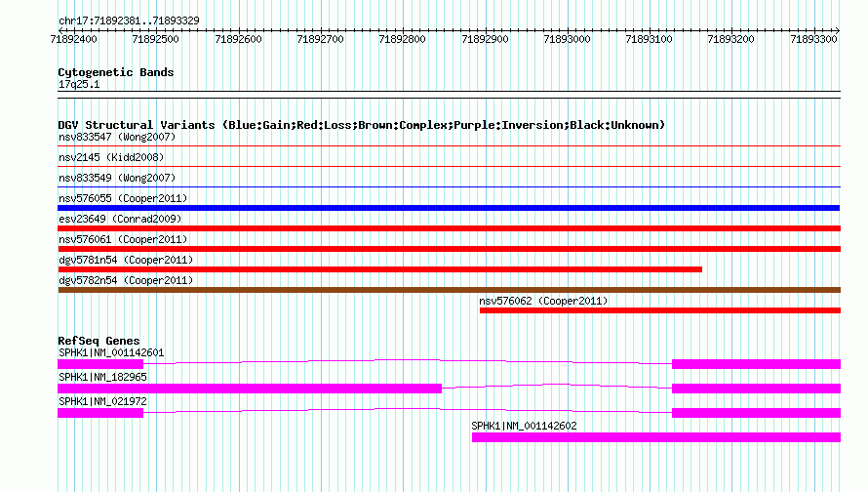Click the red bar of nsv576062
This screenshot has height=492, width=868.
[x=660, y=310]
